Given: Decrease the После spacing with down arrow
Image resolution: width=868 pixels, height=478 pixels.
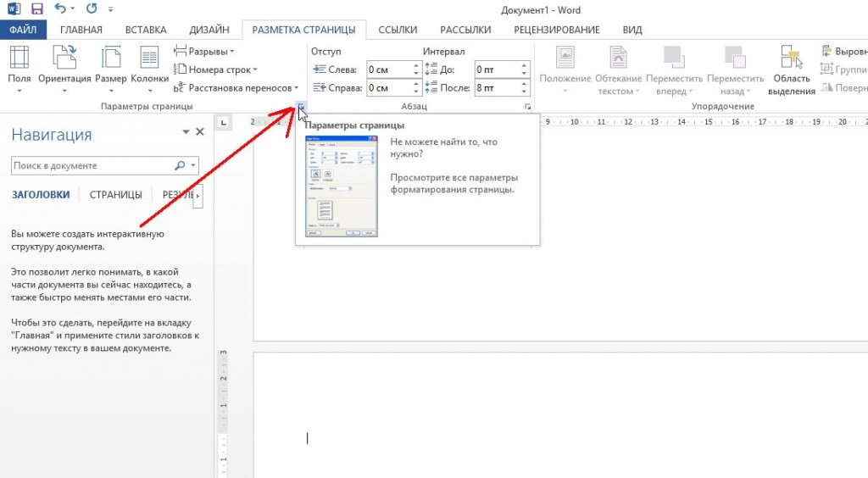Looking at the screenshot, I should click(524, 92).
